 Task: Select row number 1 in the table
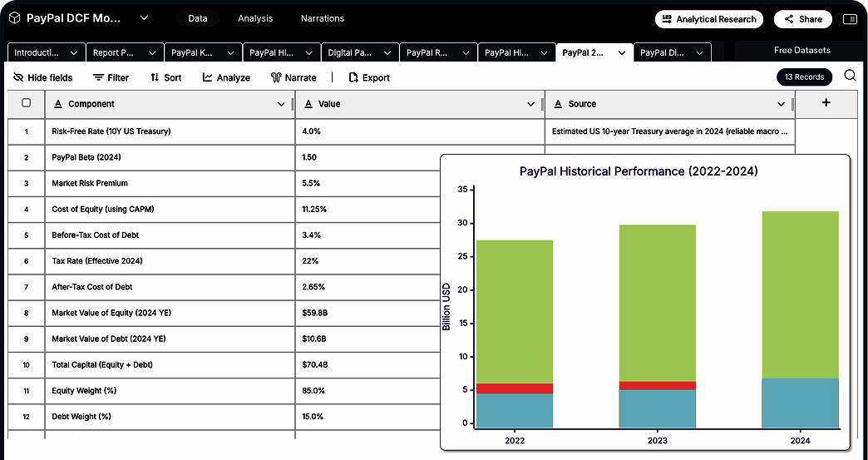click(x=26, y=131)
